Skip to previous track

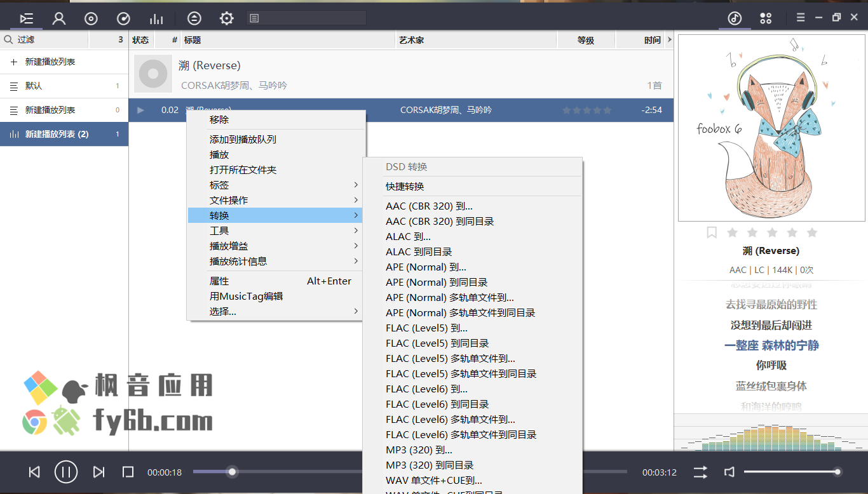[x=34, y=472]
